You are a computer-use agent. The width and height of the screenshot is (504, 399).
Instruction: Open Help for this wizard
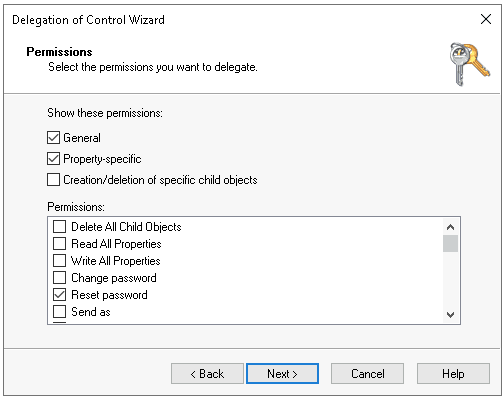point(453,374)
